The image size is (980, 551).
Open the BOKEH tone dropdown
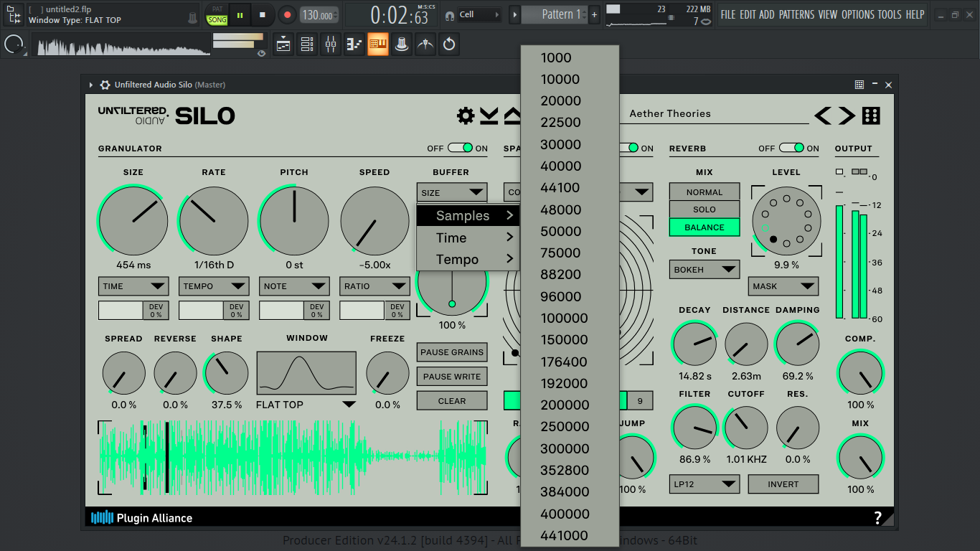point(705,270)
